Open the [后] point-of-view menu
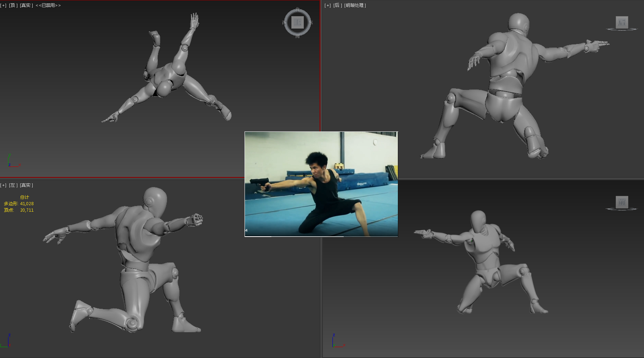This screenshot has height=358, width=644. 338,6
